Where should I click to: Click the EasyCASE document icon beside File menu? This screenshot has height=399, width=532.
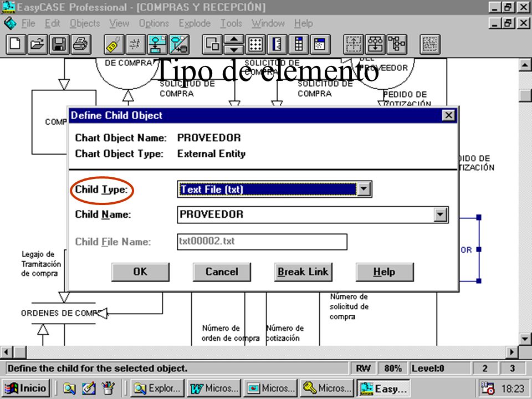[x=10, y=23]
